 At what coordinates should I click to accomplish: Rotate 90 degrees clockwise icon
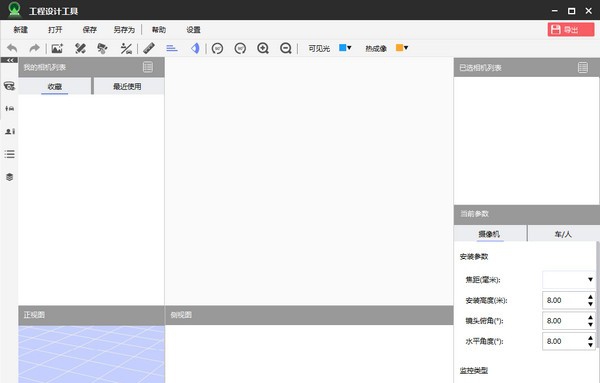click(240, 48)
